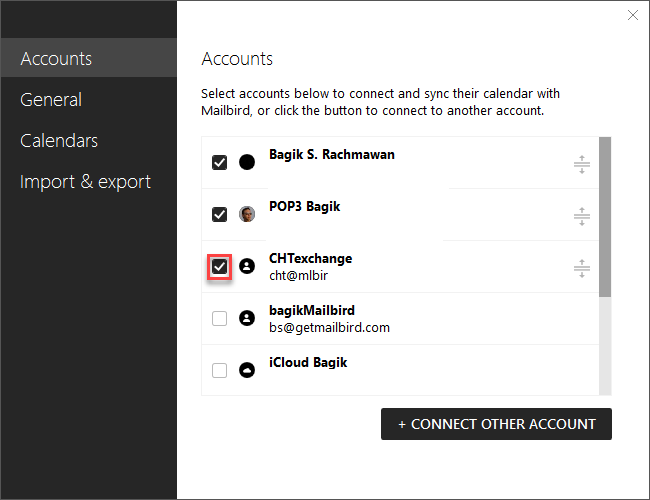This screenshot has height=500, width=650.
Task: Click the iCloud Bagik cloud icon
Action: coord(247,370)
